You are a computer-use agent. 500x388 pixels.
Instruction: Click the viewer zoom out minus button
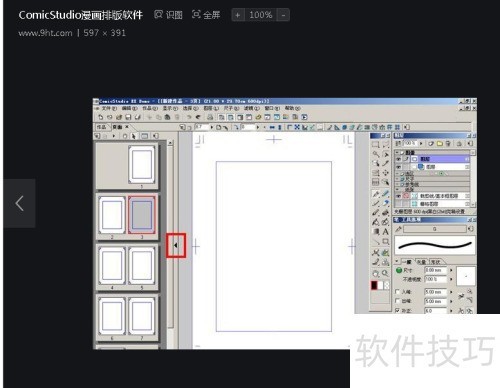pyautogui.click(x=283, y=15)
